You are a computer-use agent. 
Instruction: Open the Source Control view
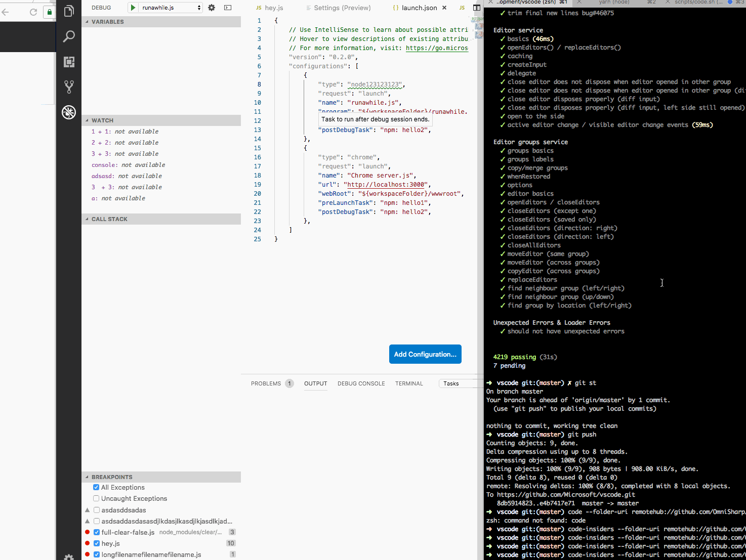coord(69,87)
